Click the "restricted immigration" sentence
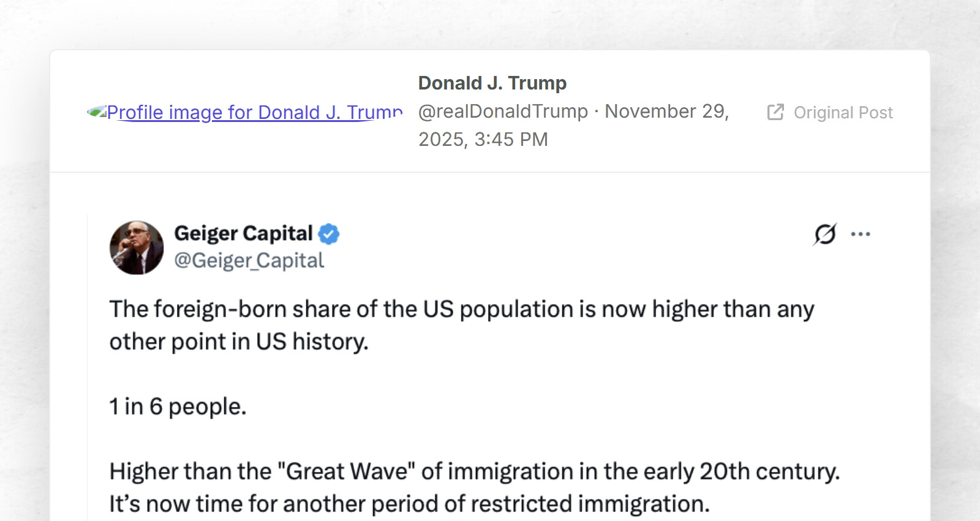 click(x=409, y=504)
